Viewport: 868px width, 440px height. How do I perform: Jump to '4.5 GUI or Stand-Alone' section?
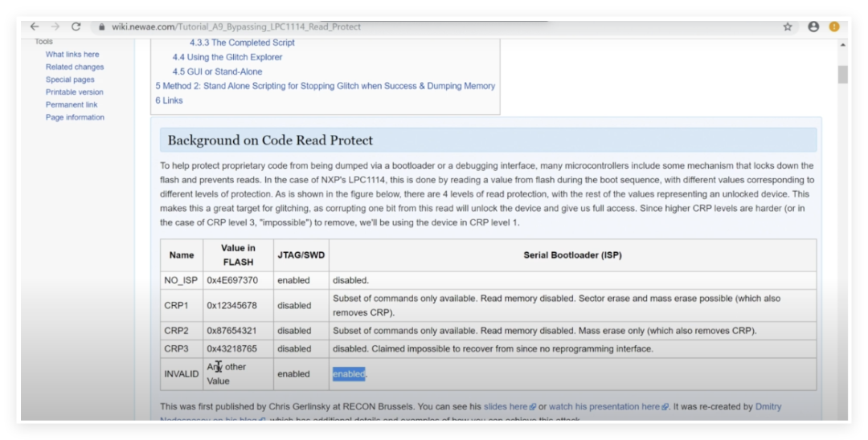[x=217, y=71]
